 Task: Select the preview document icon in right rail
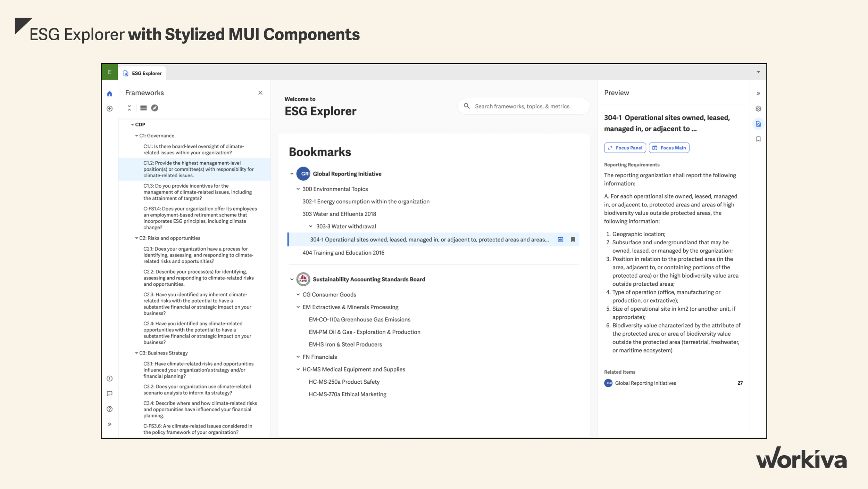[758, 124]
